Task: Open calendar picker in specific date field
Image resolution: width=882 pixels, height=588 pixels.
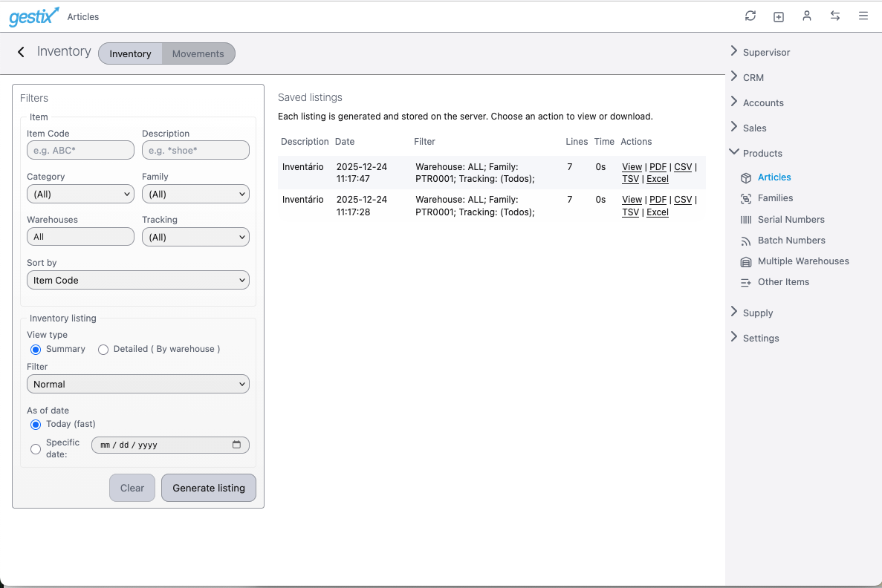Action: click(236, 445)
